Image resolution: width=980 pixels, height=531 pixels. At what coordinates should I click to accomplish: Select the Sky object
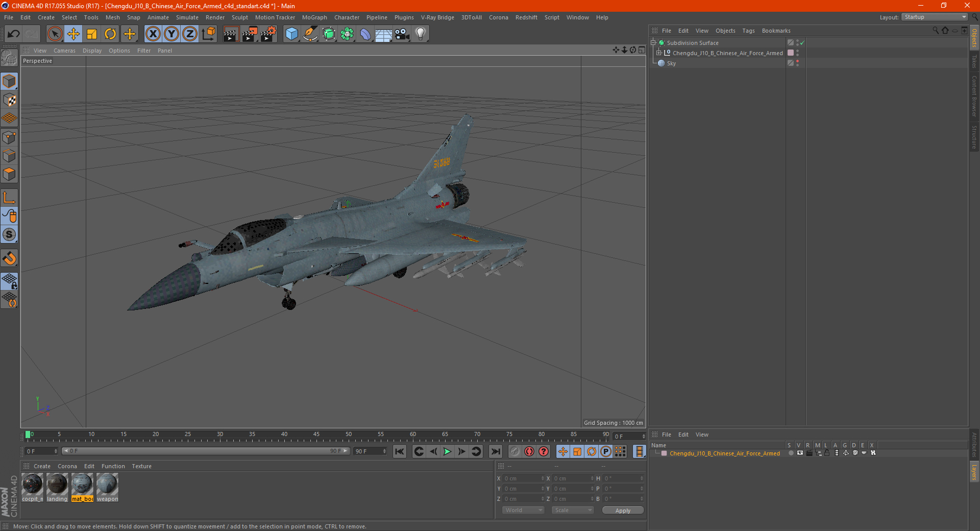[x=671, y=63]
